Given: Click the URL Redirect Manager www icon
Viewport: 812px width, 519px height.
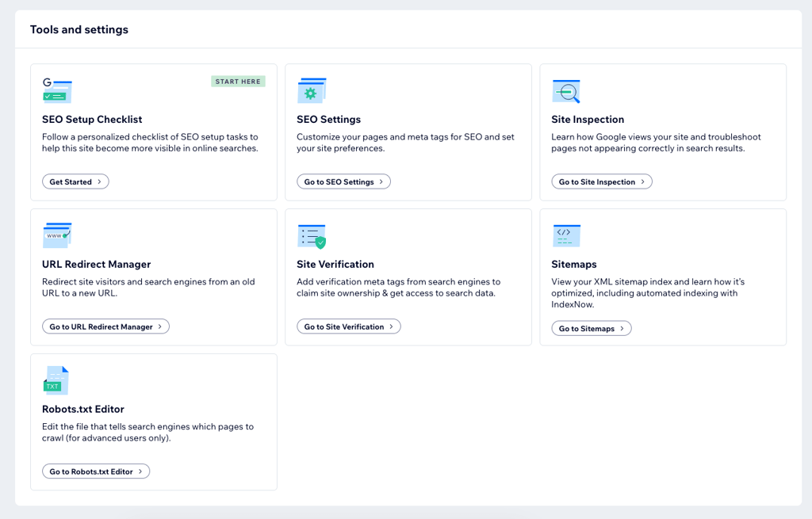Looking at the screenshot, I should [x=57, y=235].
